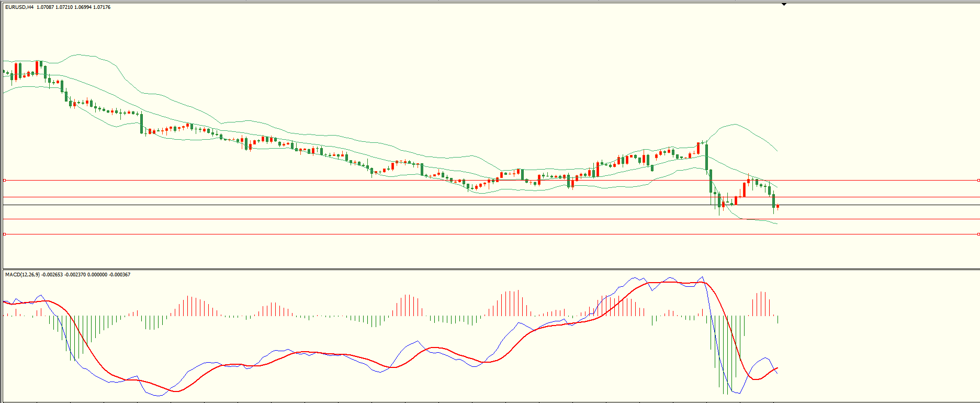Screen dimensions: 980x403
Task: Select the right handle of the top red line
Action: (978, 180)
